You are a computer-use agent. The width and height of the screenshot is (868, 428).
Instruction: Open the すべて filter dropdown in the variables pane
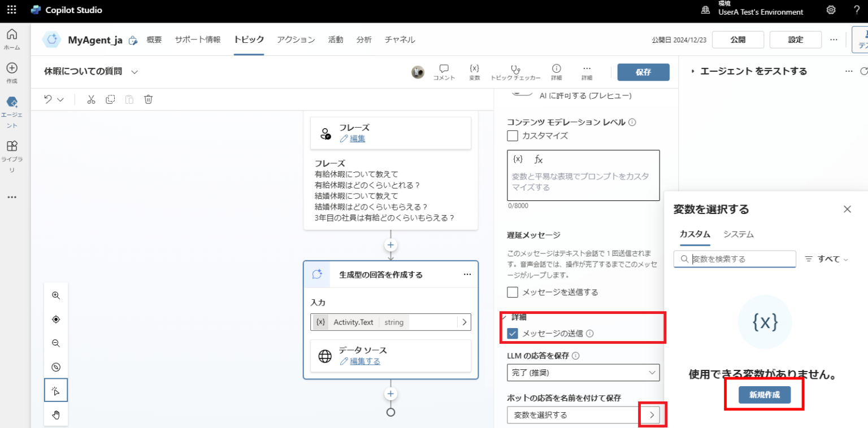pos(826,259)
